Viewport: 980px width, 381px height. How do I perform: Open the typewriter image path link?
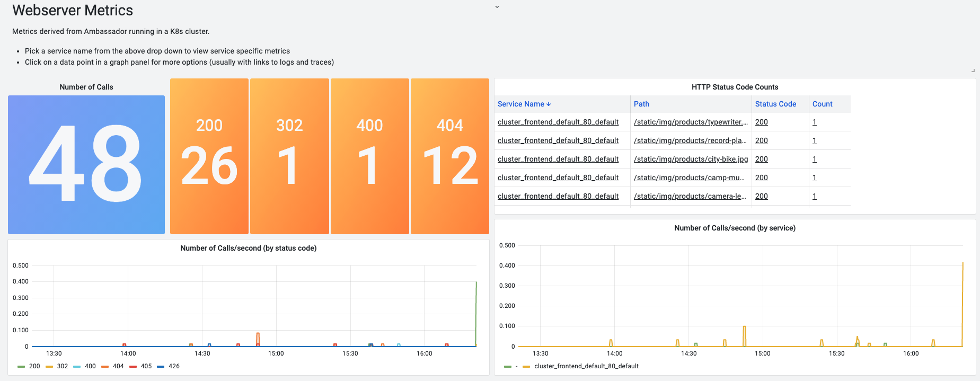(x=690, y=122)
